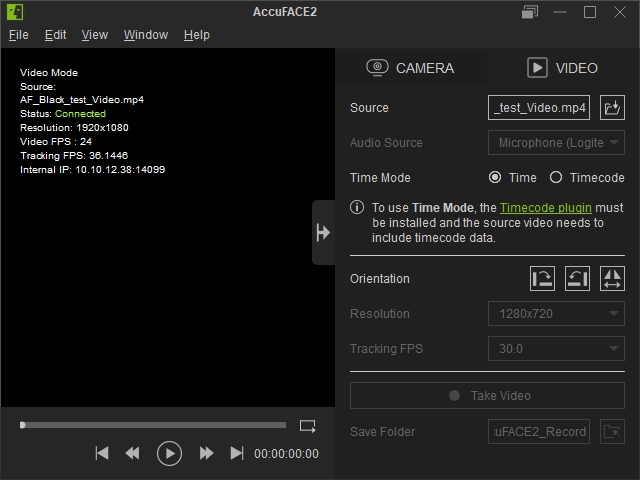Open the Window menu
The height and width of the screenshot is (480, 640).
tap(146, 35)
